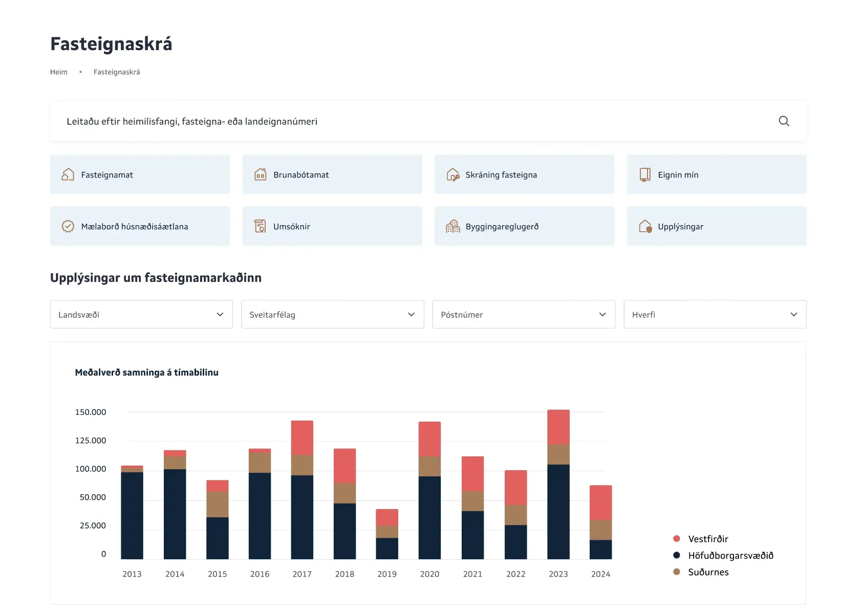Click the Upplýsingar house icon
Viewport: 864px width, 616px height.
[645, 226]
